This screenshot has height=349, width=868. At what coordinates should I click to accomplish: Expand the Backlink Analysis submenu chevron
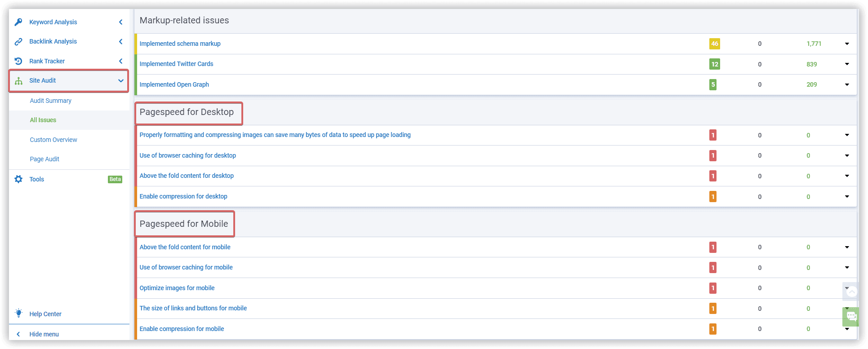click(120, 41)
